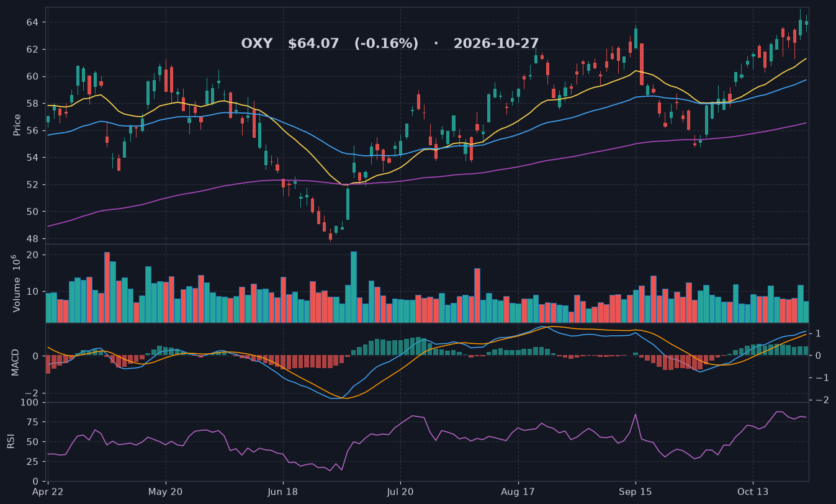The height and width of the screenshot is (504, 836).
Task: Click the 2026-10-27 date in the title
Action: tap(496, 43)
